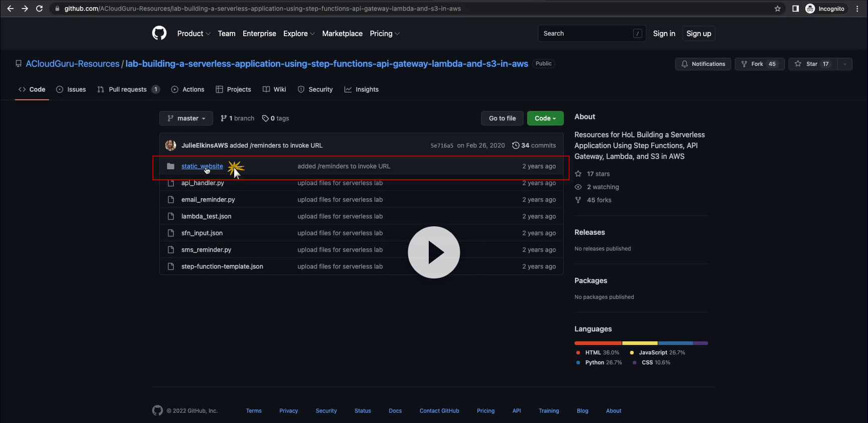Click the file icon beside sfn_input.json
This screenshot has width=868, height=423.
[x=170, y=233]
